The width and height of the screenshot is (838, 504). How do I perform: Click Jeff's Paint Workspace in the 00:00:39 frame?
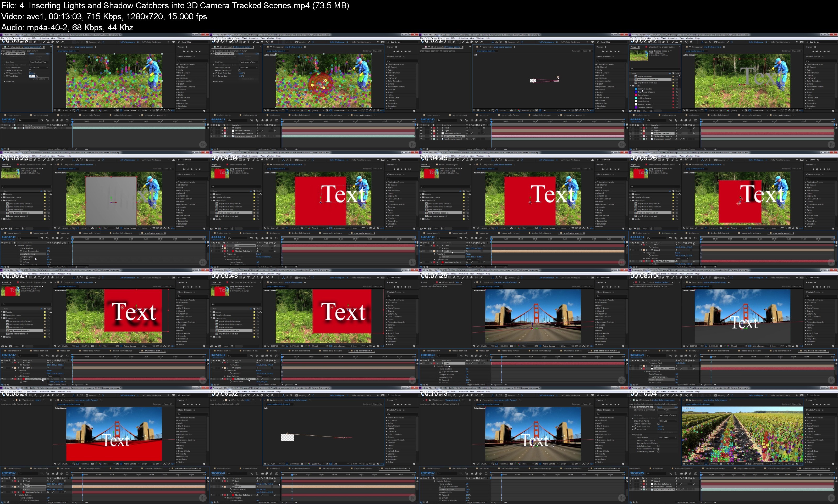click(x=152, y=42)
